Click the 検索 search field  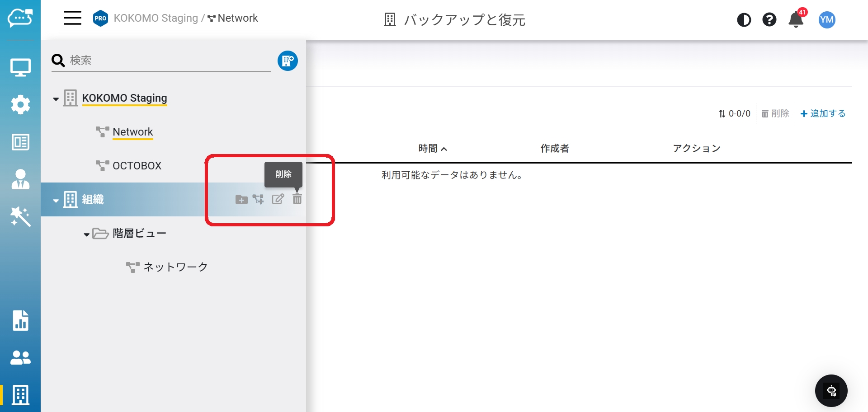(x=167, y=61)
